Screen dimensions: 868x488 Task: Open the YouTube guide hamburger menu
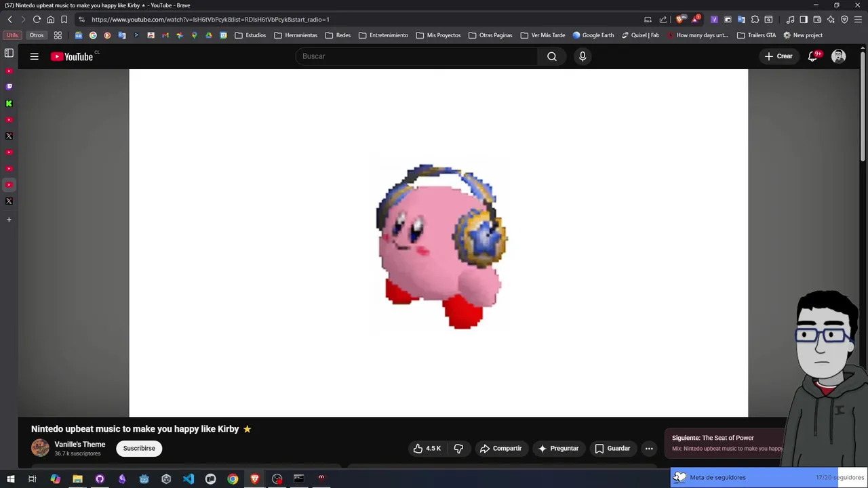coord(34,57)
